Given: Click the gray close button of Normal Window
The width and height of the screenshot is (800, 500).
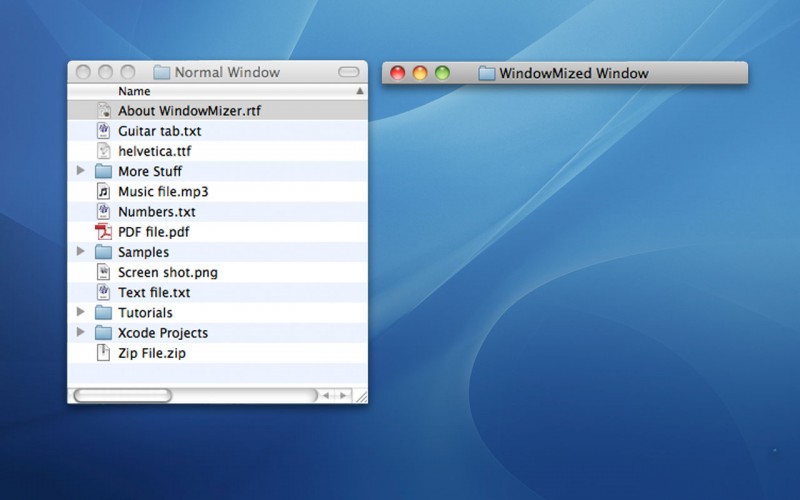Looking at the screenshot, I should click(83, 72).
